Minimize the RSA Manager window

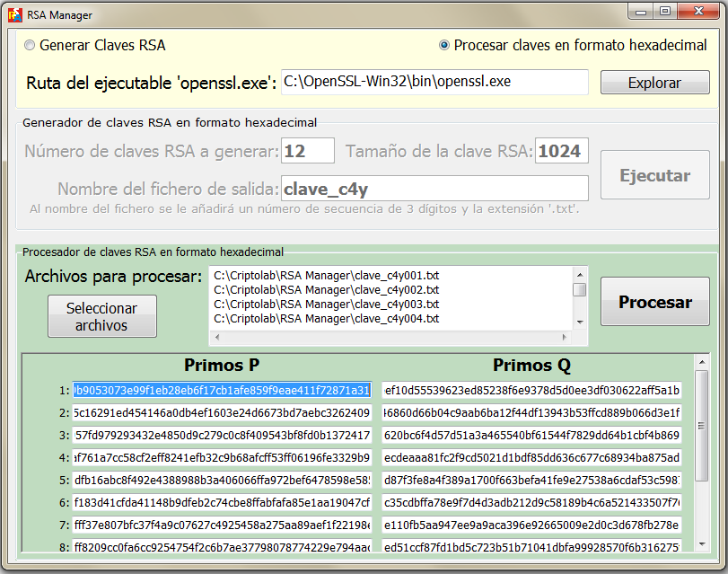(x=639, y=12)
